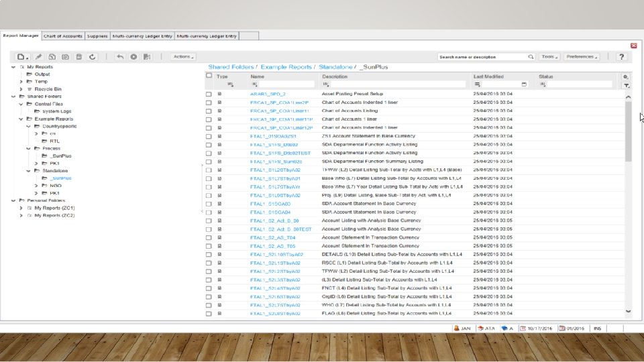Tick the checkbox for FTAL1_S1SOA03
This screenshot has height=362, width=644.
click(209, 204)
